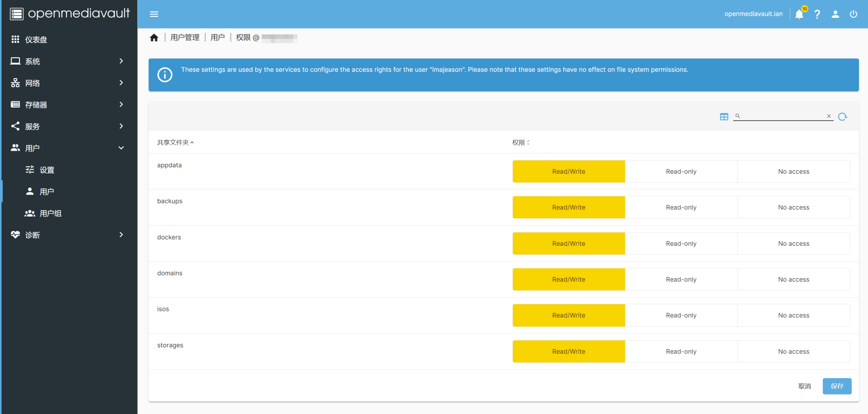The width and height of the screenshot is (868, 414).
Task: Set backups permission to No access
Action: coord(793,208)
